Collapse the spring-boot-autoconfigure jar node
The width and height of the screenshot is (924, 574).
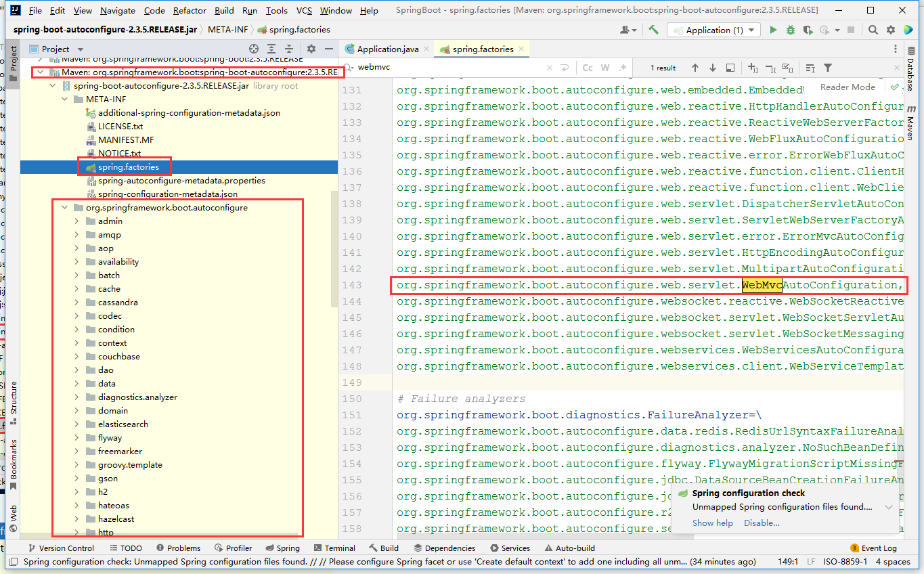click(53, 86)
